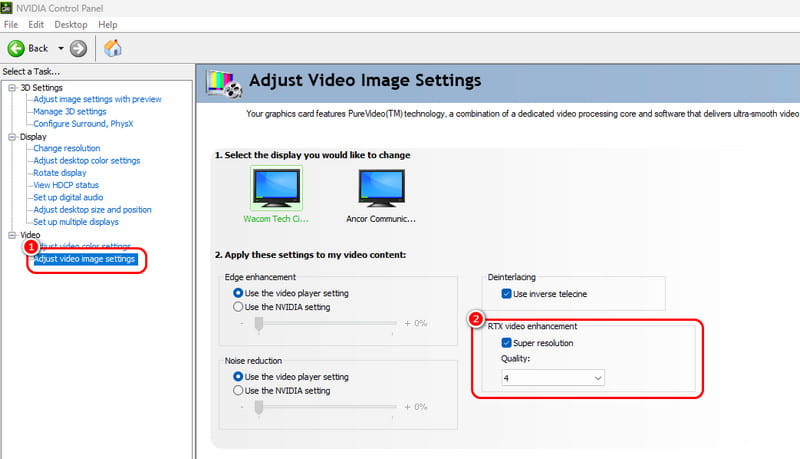800x459 pixels.
Task: Select View HDCP status in task tree
Action: [x=66, y=185]
